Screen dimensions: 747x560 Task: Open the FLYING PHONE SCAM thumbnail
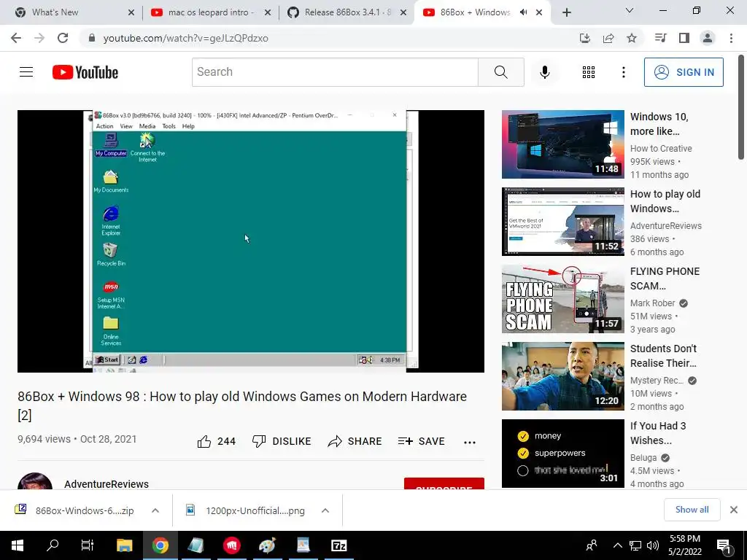click(x=562, y=298)
